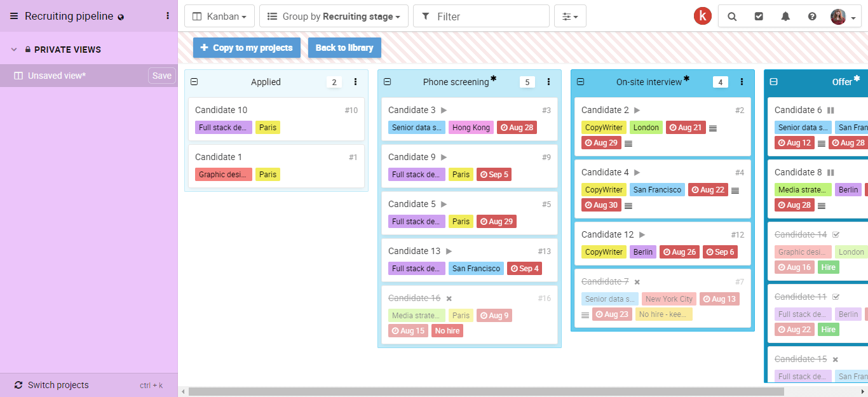Viewport: 868px width, 397px height.
Task: Open the view settings sliders menu
Action: (x=570, y=17)
